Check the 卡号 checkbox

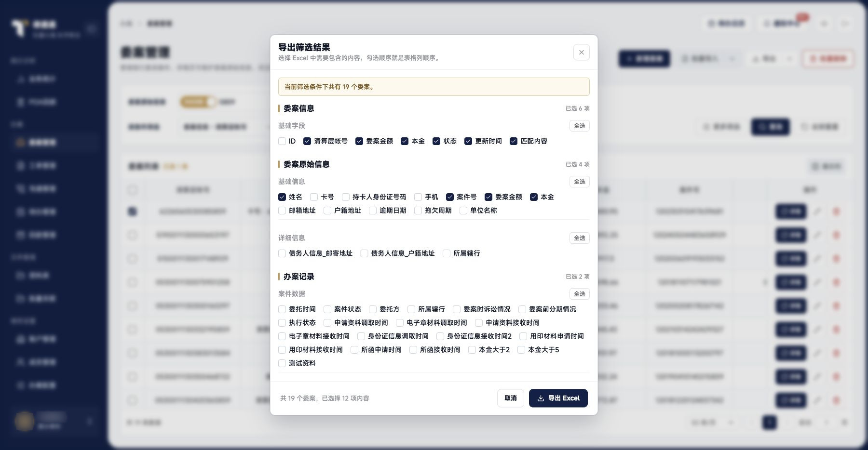[x=314, y=197]
